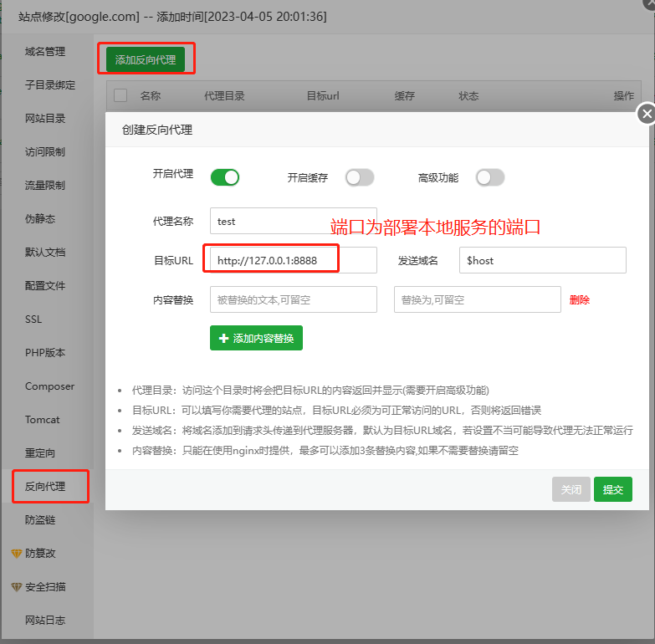This screenshot has width=655, height=644.
Task: Focus the 代理名称 text field
Action: (x=293, y=221)
